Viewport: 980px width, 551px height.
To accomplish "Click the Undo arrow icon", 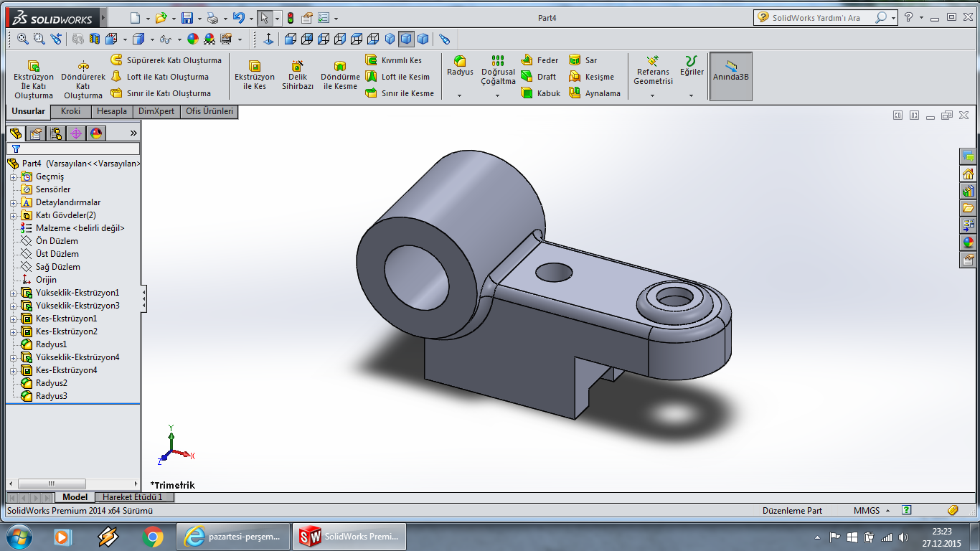I will (x=239, y=18).
